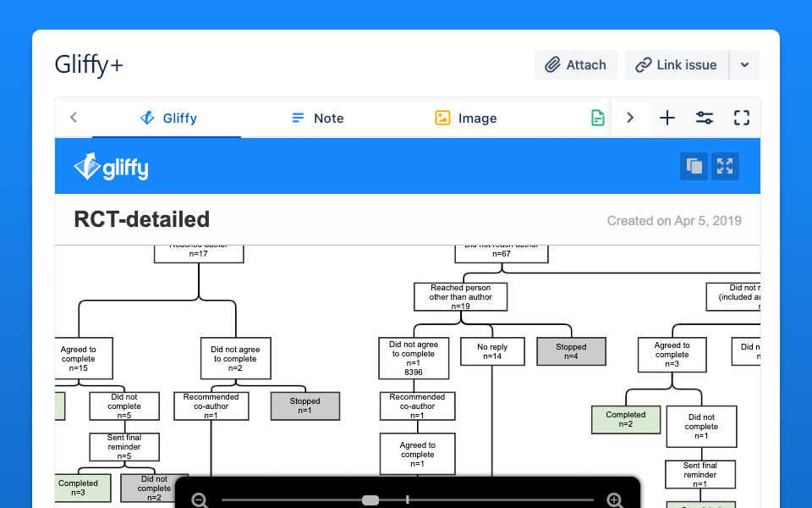This screenshot has height=508, width=812.
Task: Go to previous tabs with left chevron
Action: click(74, 118)
